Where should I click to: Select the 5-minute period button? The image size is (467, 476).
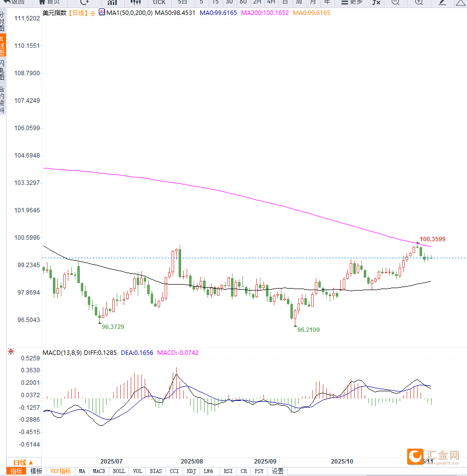[201, 2]
